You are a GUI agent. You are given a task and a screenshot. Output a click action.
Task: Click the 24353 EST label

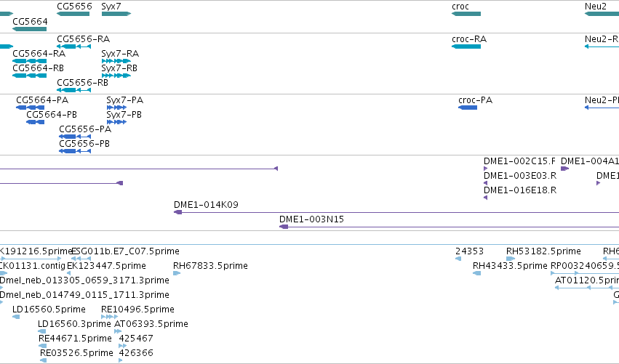(469, 251)
